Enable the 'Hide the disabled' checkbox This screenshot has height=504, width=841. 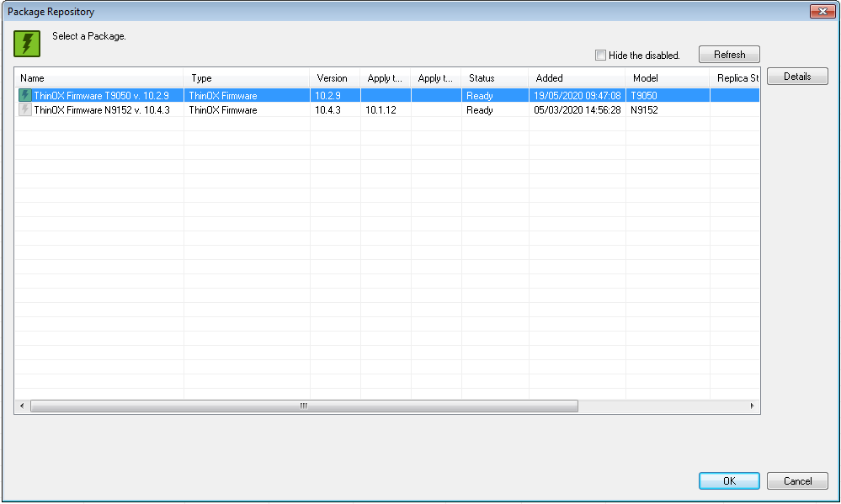pos(601,54)
